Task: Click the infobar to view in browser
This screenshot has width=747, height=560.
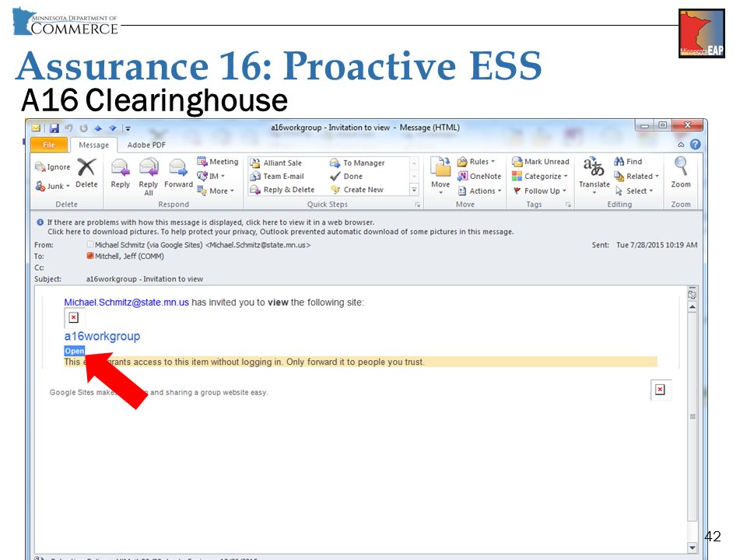Action: [x=211, y=222]
